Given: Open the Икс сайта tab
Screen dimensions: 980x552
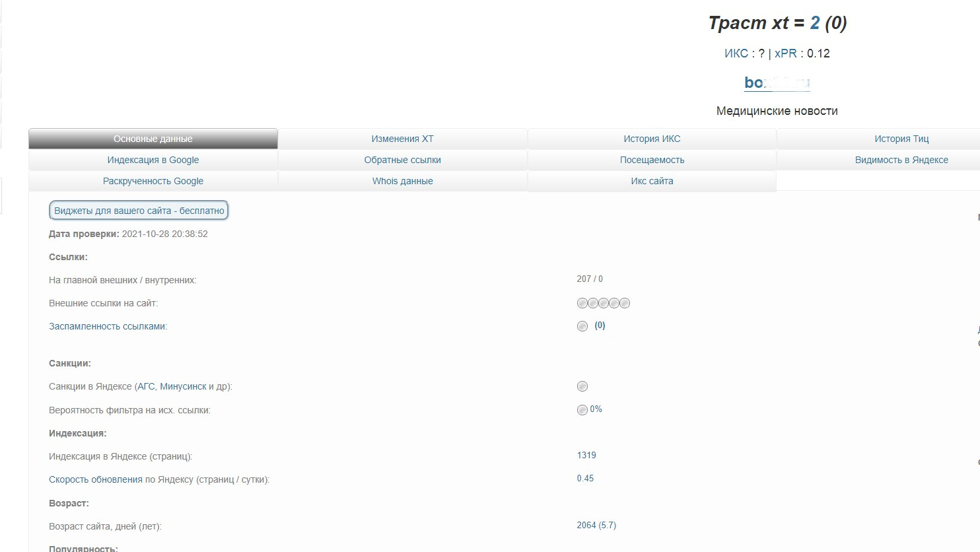Looking at the screenshot, I should (x=652, y=181).
